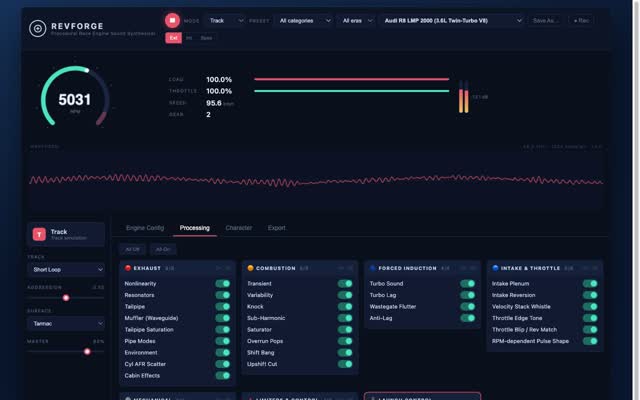Click the Exhaust panel red dot icon

coord(128,268)
